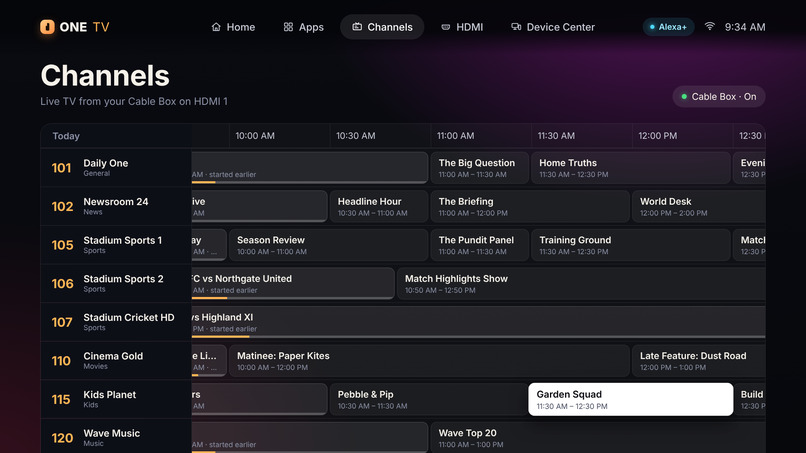Select channel 101 Daily One
Image resolution: width=806 pixels, height=453 pixels.
[116, 168]
